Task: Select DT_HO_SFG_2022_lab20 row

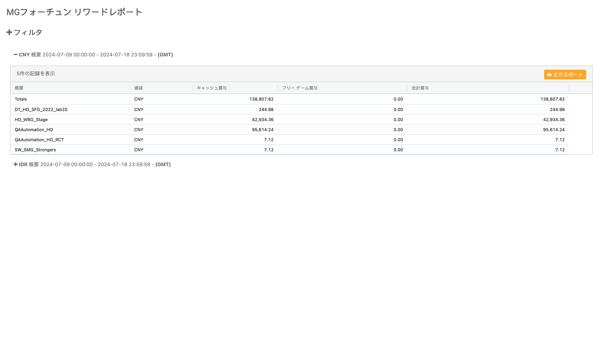Action: pos(41,109)
